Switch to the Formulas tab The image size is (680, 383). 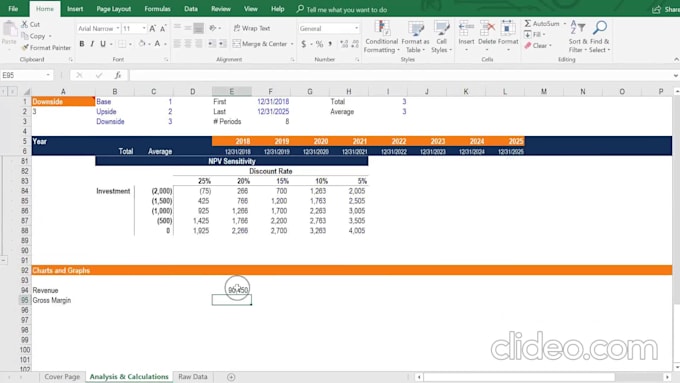click(157, 9)
